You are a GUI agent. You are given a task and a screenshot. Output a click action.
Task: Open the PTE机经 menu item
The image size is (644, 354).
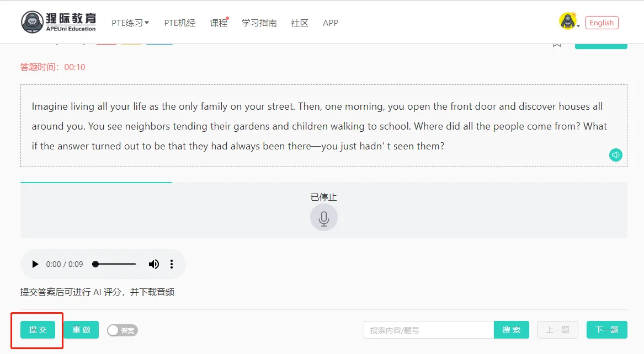point(180,23)
